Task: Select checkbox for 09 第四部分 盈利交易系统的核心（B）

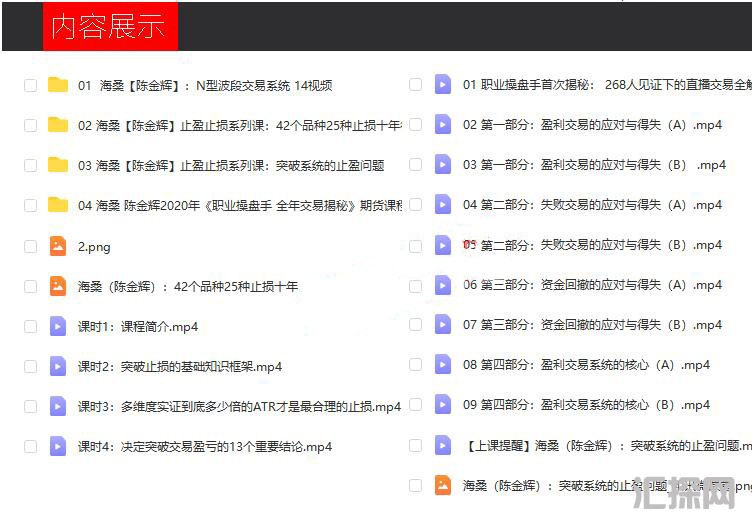Action: tap(415, 405)
